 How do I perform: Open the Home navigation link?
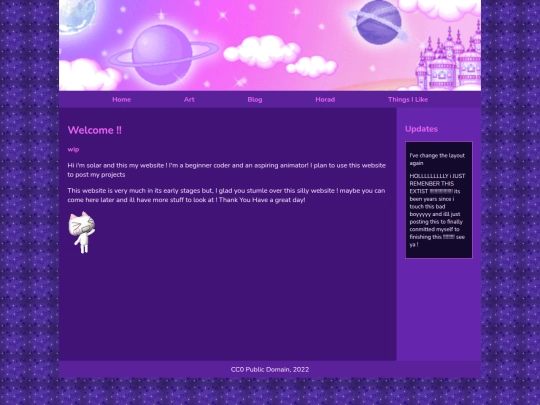pyautogui.click(x=122, y=100)
